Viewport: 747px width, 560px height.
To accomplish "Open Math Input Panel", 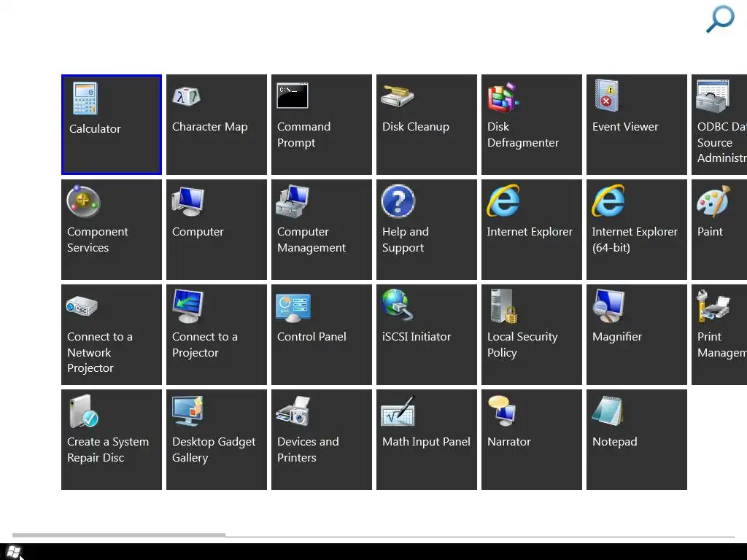I will coord(427,440).
